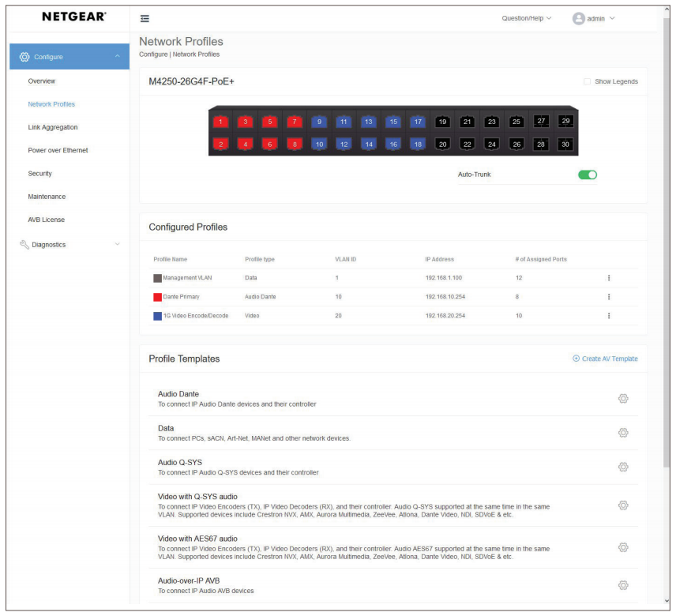Click the Profile type column header

click(x=260, y=259)
